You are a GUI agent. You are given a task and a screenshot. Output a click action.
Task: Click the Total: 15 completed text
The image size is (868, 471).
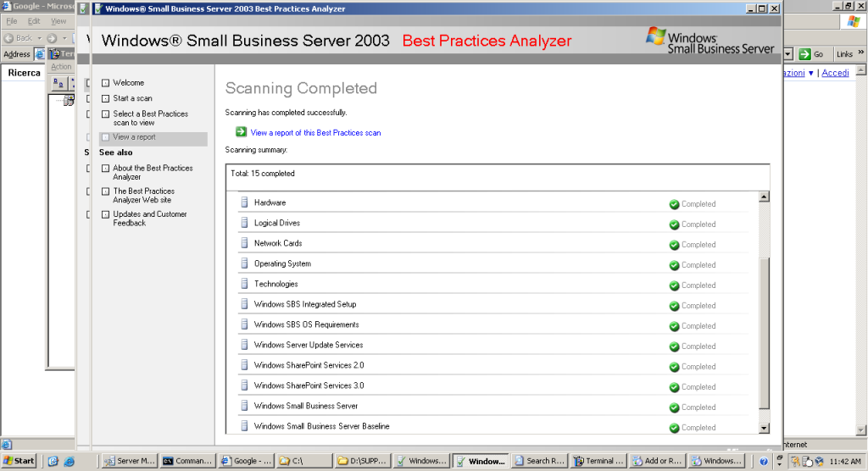pyautogui.click(x=263, y=173)
